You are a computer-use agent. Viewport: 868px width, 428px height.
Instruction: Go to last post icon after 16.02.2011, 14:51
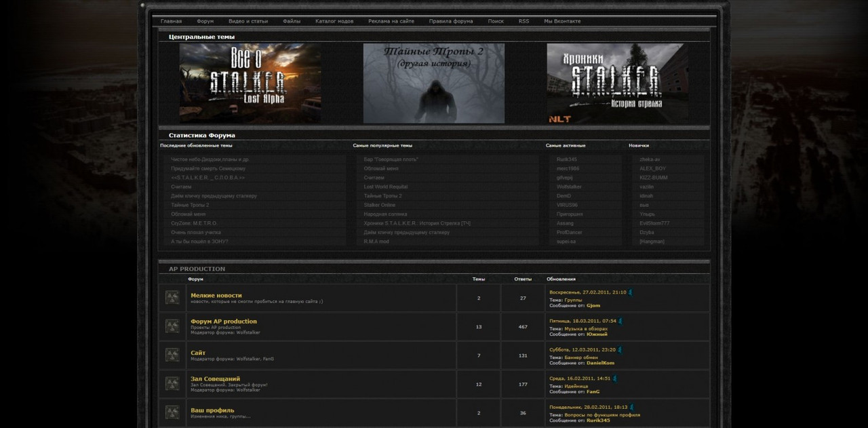[x=615, y=378]
